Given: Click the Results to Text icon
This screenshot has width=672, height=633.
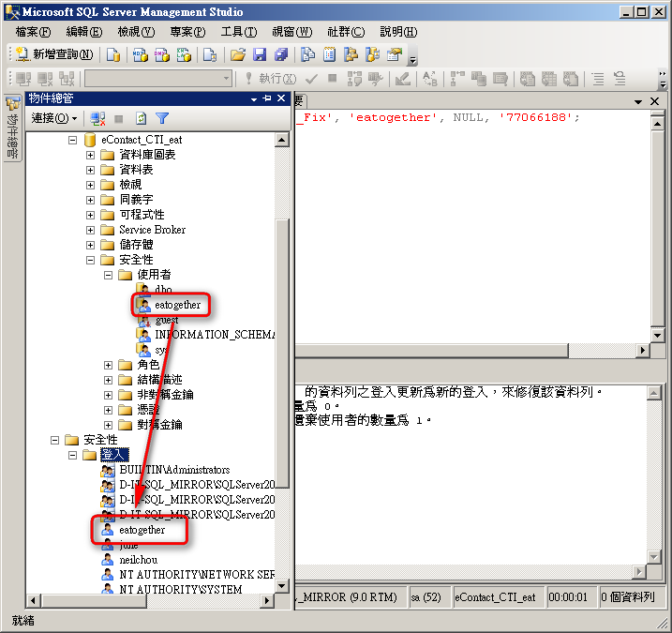Looking at the screenshot, I should click(528, 79).
